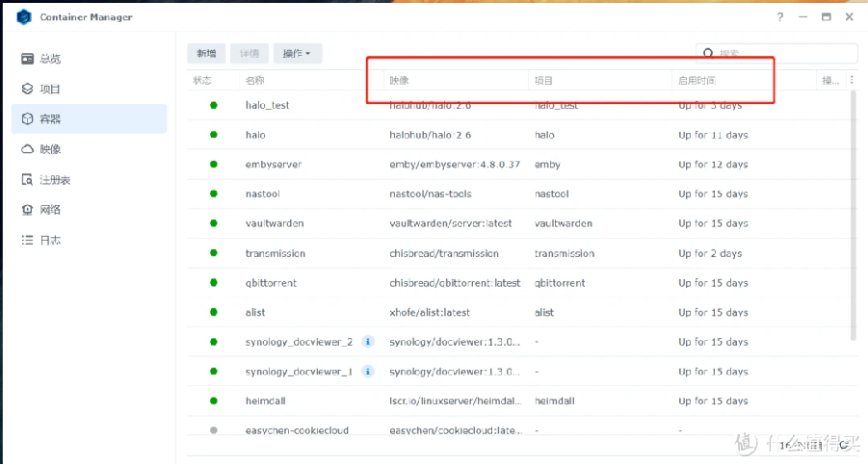Switch to the 容器 container tab
Viewport: 868px width, 465px height.
50,119
